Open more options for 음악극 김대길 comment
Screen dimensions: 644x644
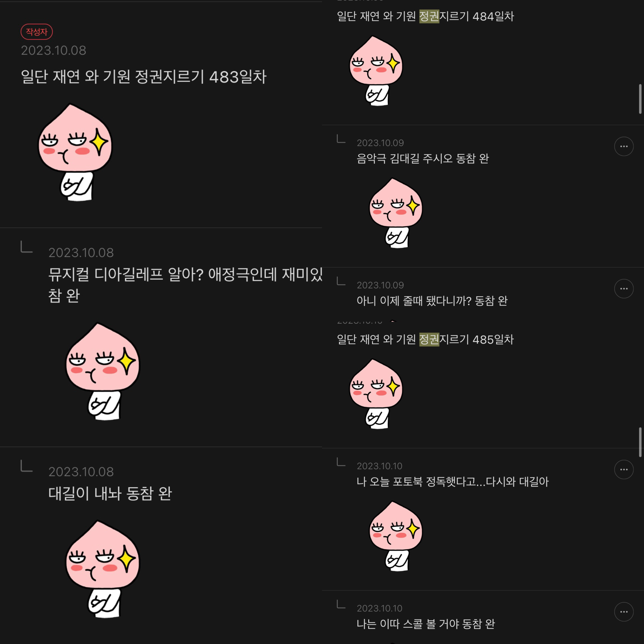[624, 146]
